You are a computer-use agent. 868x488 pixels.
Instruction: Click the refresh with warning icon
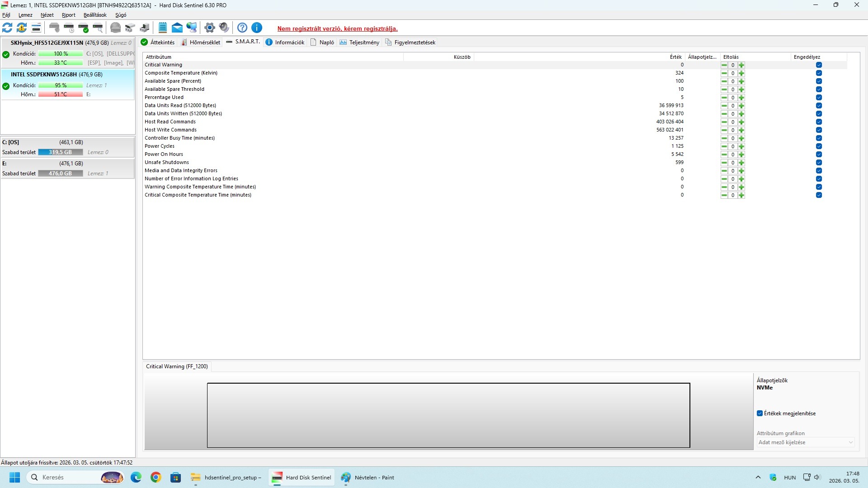22,28
